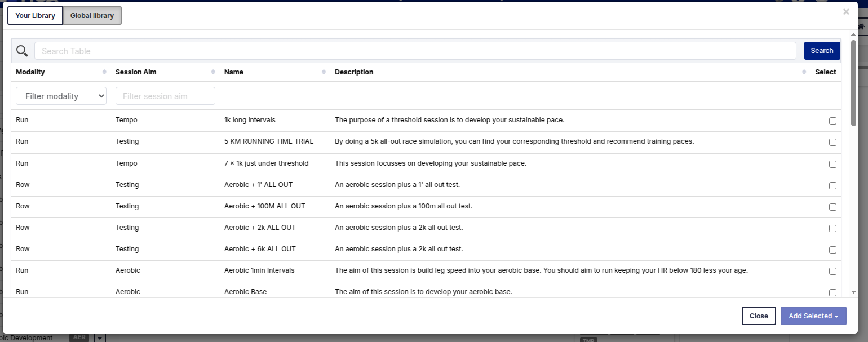Click the Search Table input field
The height and width of the screenshot is (342, 868).
pos(415,51)
